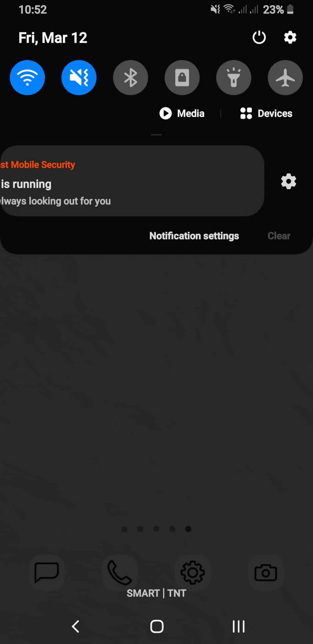
Task: Open Notification settings
Action: coord(194,236)
